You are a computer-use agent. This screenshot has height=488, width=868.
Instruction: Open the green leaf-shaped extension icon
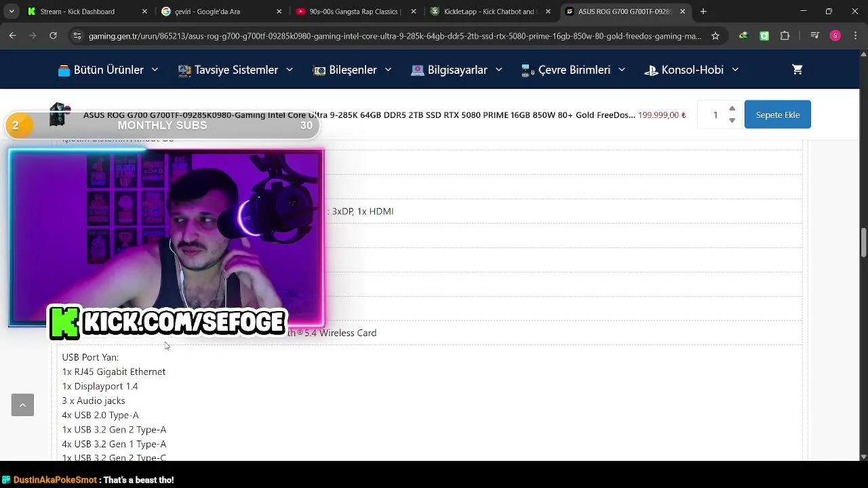(744, 36)
